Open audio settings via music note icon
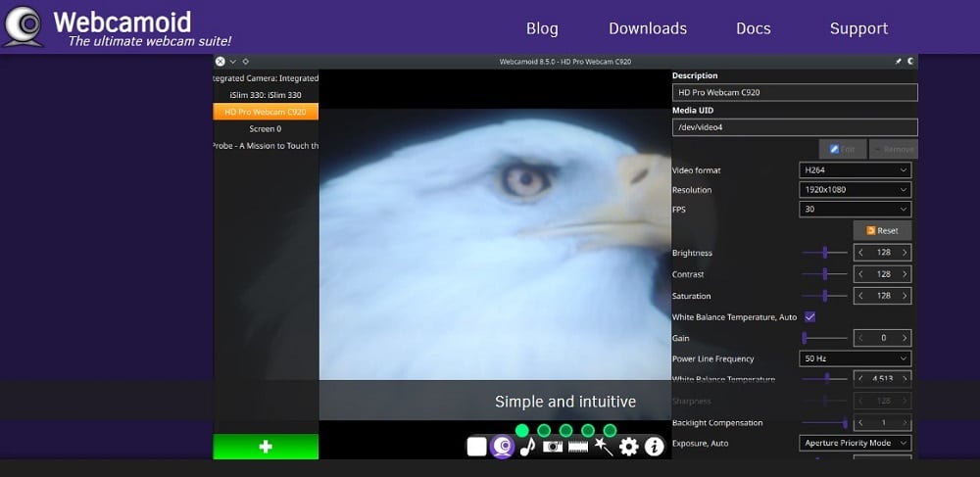The width and height of the screenshot is (980, 477). (527, 447)
